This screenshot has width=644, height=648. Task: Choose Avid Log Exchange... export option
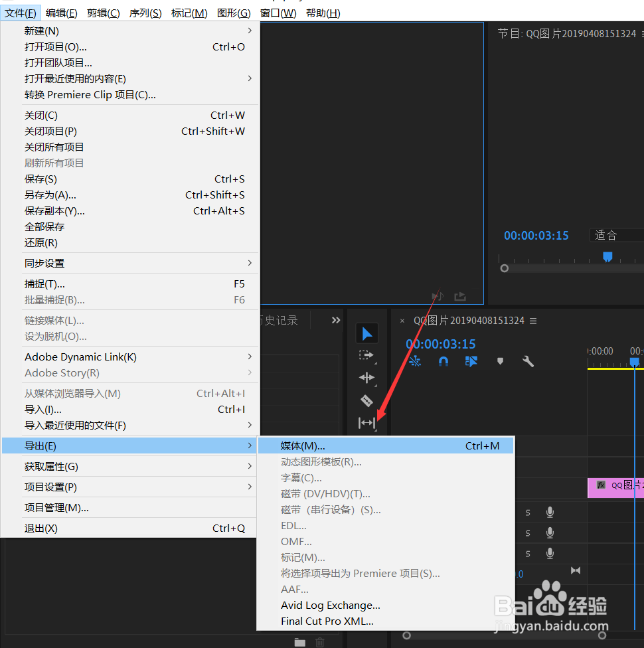386,606
